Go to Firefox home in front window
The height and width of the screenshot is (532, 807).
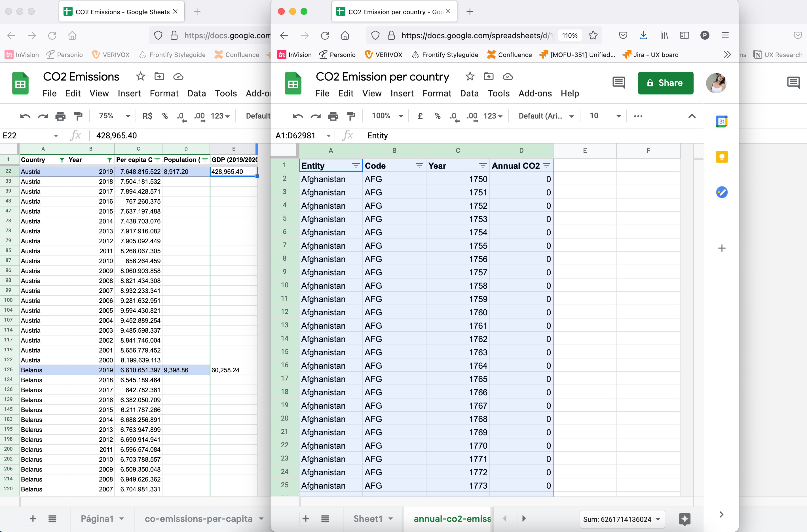[345, 35]
